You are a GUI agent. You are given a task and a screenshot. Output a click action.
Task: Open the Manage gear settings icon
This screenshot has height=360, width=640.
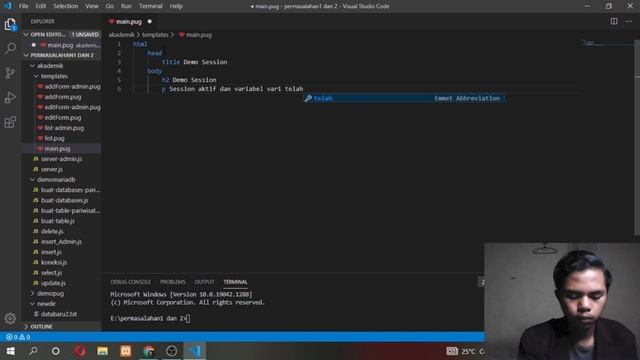coord(10,318)
